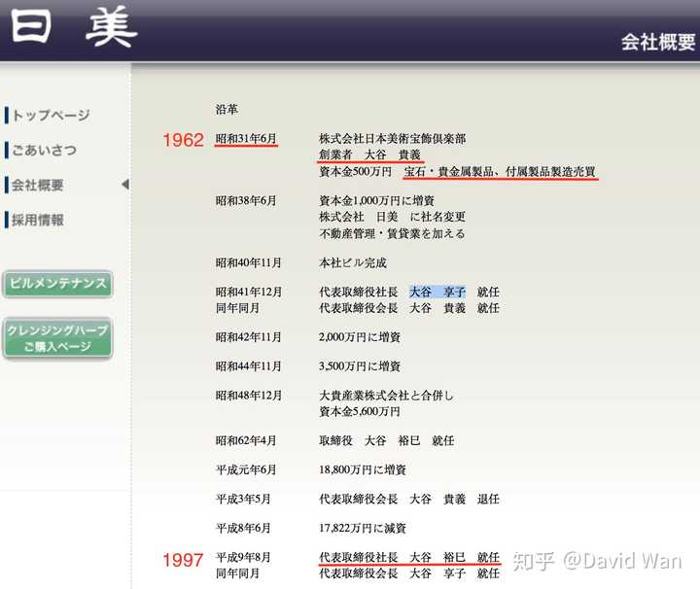This screenshot has width=700, height=589.
Task: Select the date 昭和41年12月
Action: pos(249,292)
